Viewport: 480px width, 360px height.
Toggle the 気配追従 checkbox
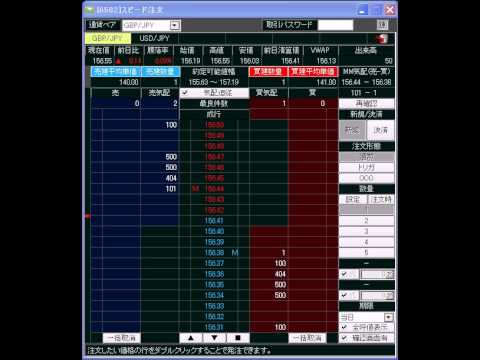[x=185, y=93]
